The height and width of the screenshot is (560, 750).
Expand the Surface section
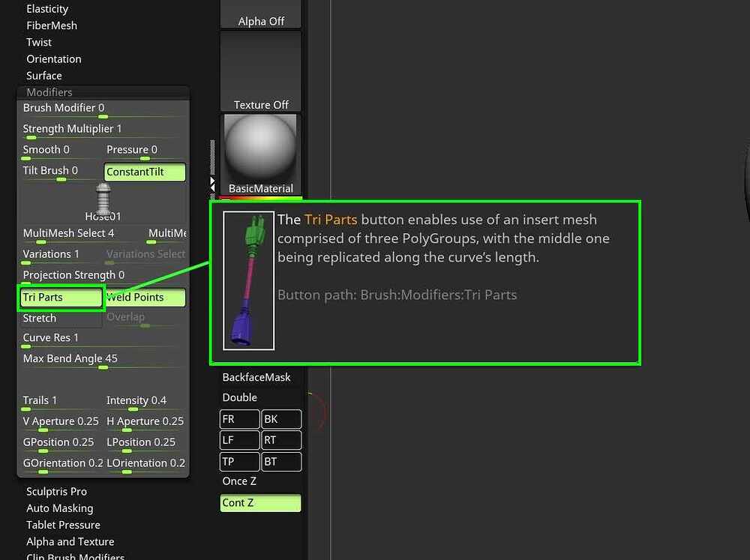click(x=44, y=76)
